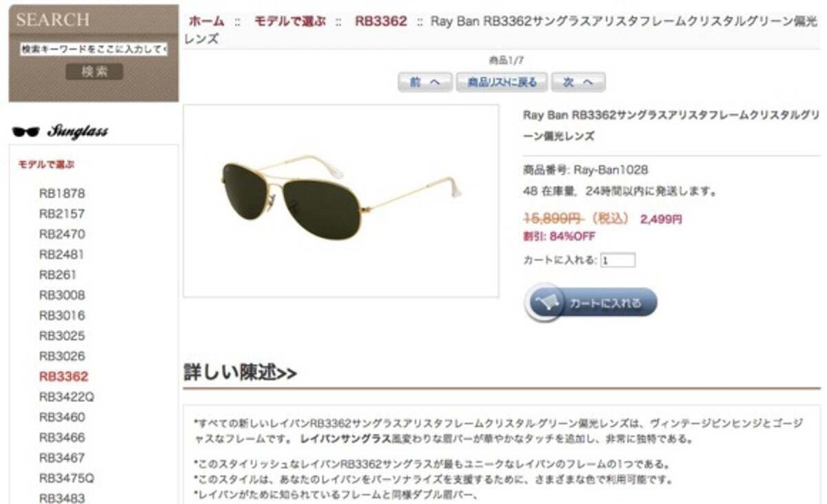Go to next product with 次へ button
The height and width of the screenshot is (504, 827).
pyautogui.click(x=578, y=83)
